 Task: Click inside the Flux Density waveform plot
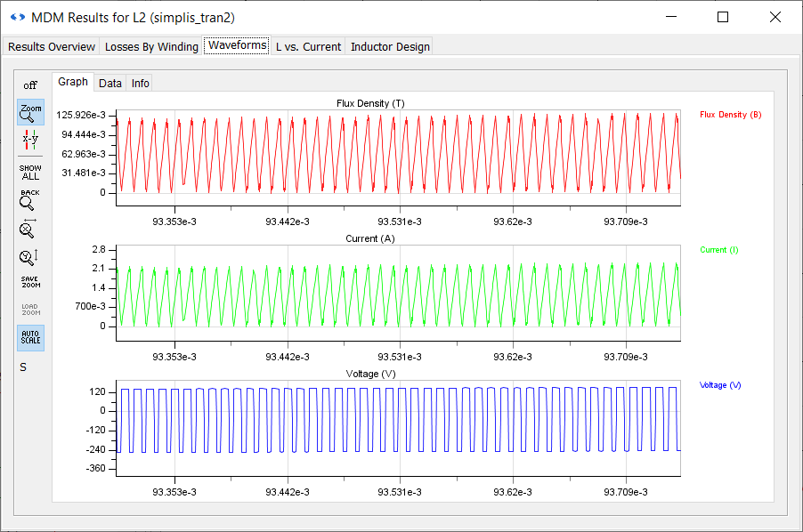[399, 156]
